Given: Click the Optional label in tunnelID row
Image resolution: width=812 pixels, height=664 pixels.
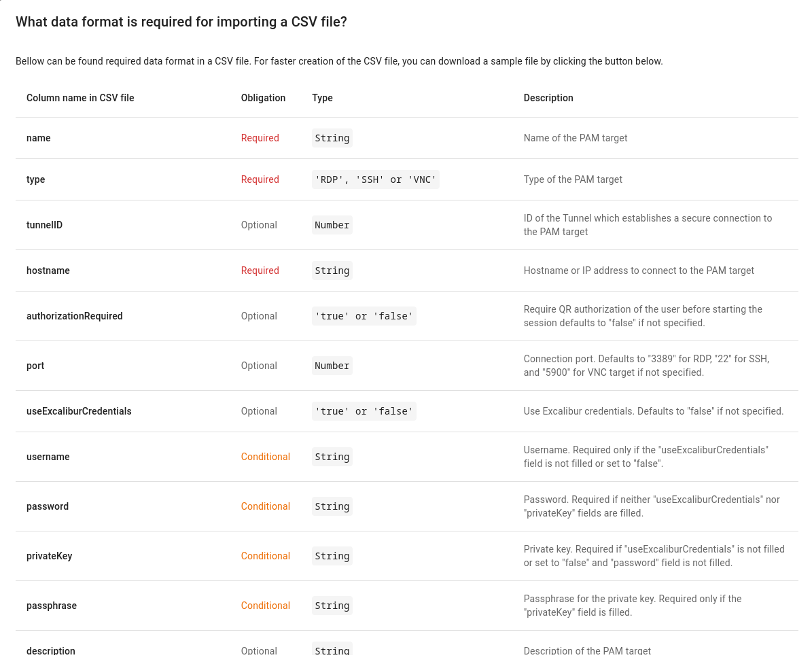Looking at the screenshot, I should (259, 225).
